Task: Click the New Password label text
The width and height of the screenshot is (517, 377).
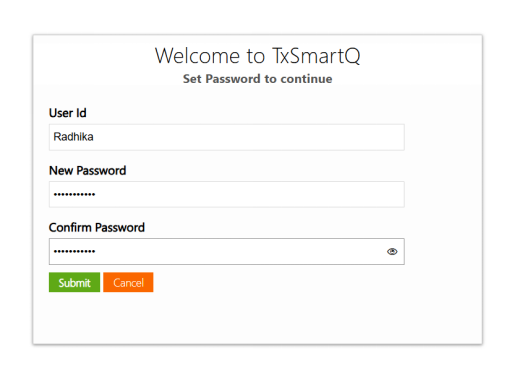Action: click(x=88, y=170)
